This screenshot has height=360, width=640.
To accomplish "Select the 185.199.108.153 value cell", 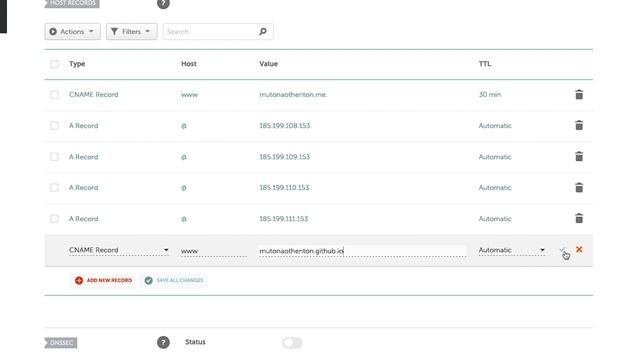I will coord(284,126).
